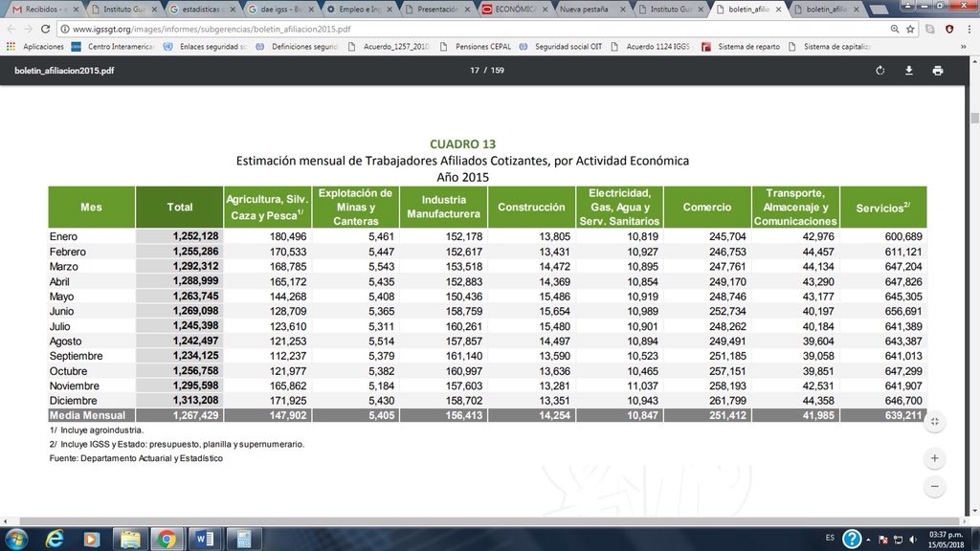Click the address bar URL

[212, 29]
